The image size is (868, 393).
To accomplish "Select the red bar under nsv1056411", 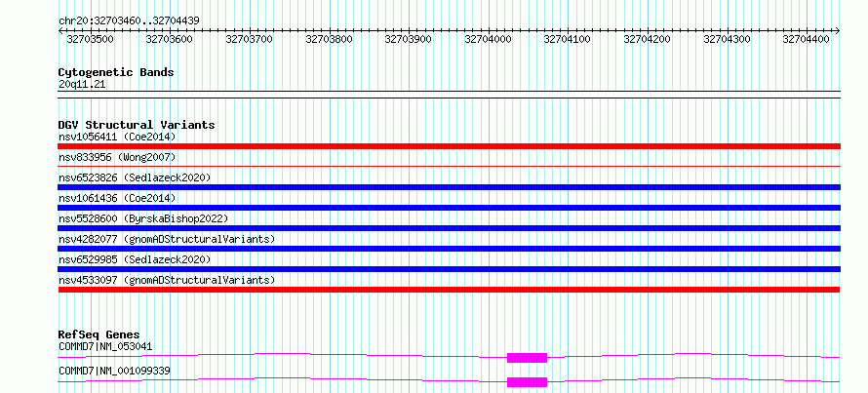I will [449, 146].
